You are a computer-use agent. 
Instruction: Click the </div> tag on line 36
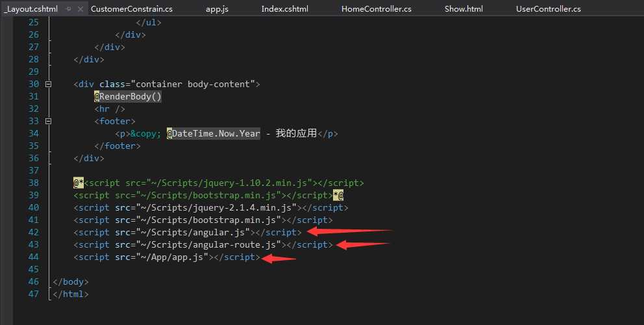pyautogui.click(x=89, y=158)
